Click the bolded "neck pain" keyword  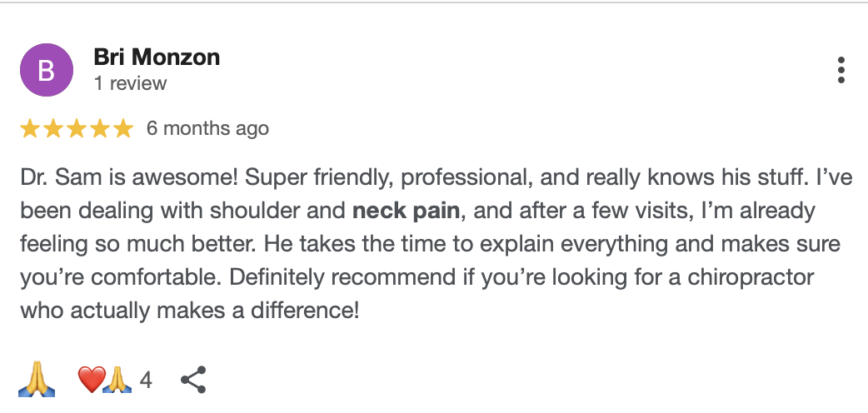pos(406,210)
